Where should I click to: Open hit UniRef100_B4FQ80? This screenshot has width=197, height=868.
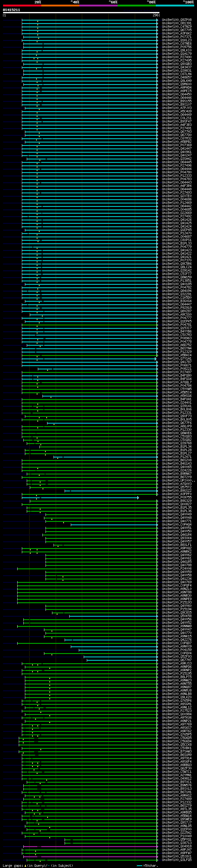(x=177, y=376)
